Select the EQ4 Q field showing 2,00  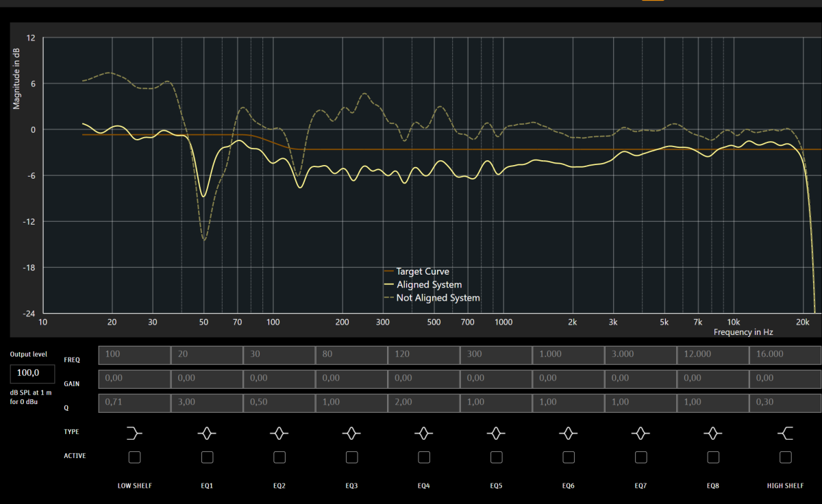[x=424, y=403]
